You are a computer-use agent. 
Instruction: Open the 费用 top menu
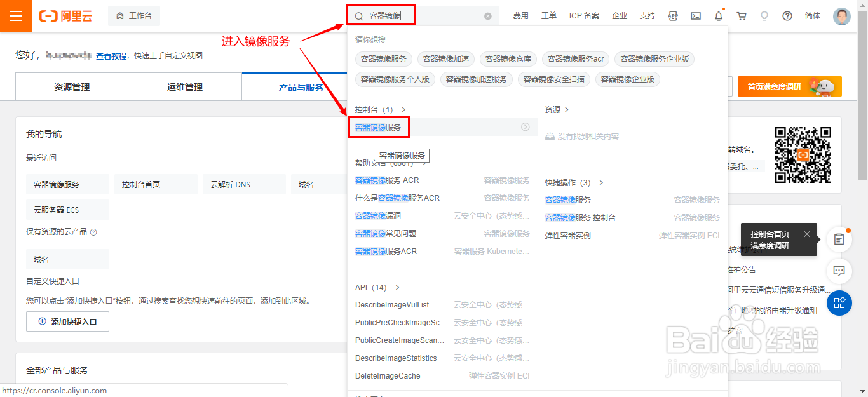[x=520, y=16]
